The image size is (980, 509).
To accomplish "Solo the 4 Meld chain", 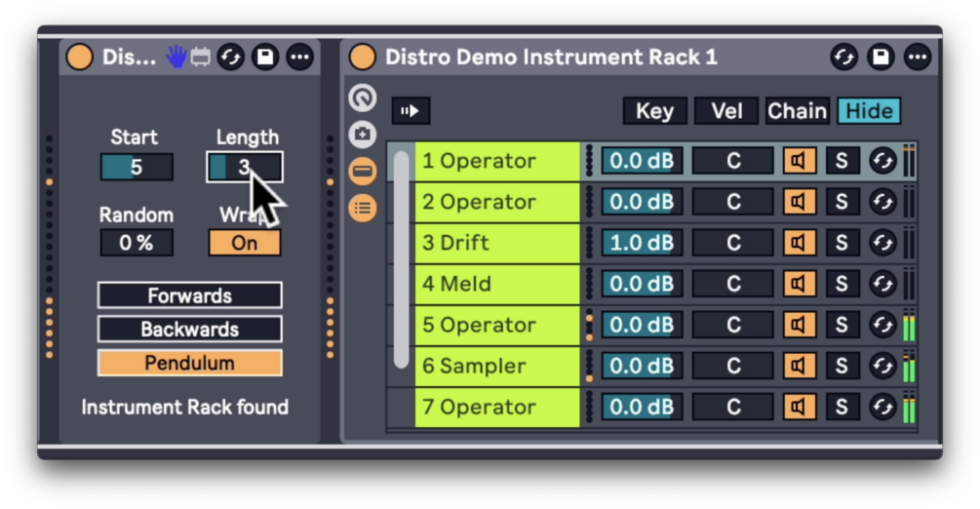I will click(x=842, y=284).
